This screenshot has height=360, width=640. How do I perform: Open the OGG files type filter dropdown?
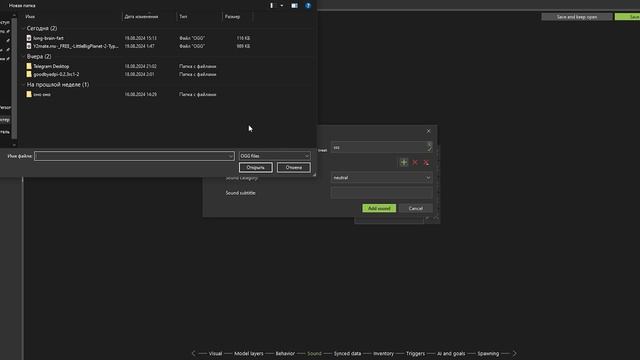point(274,156)
